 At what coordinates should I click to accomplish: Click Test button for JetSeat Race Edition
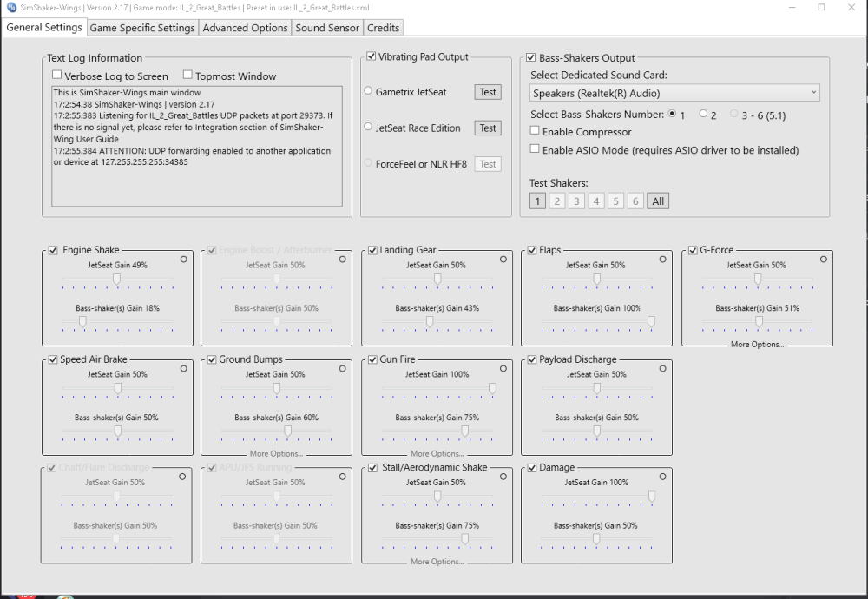pos(488,128)
